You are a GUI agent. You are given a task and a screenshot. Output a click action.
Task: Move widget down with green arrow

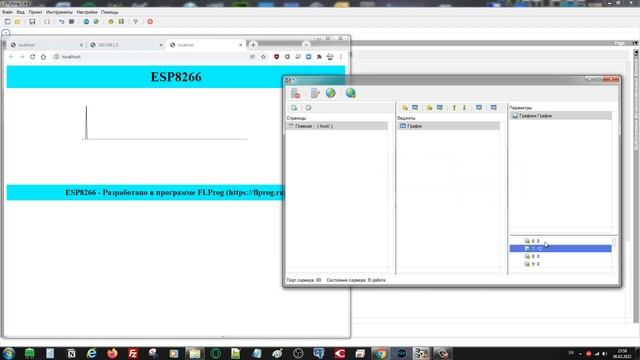click(464, 108)
